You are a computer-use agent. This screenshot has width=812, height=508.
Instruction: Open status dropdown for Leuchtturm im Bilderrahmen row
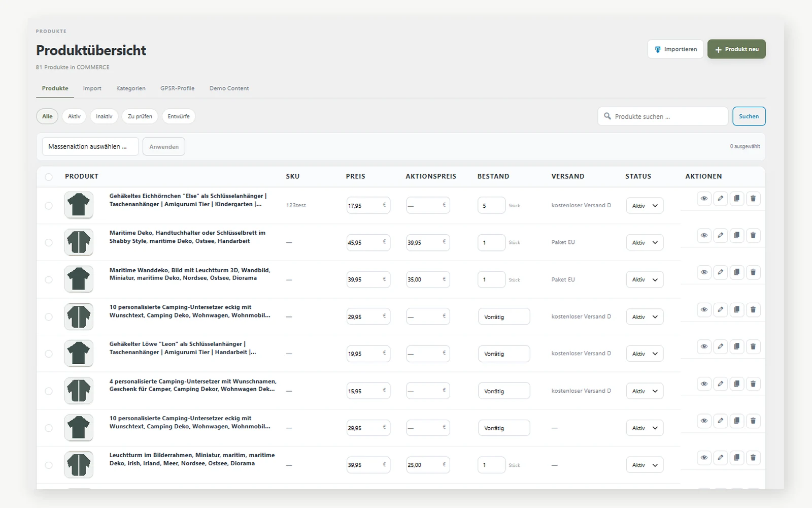point(645,465)
